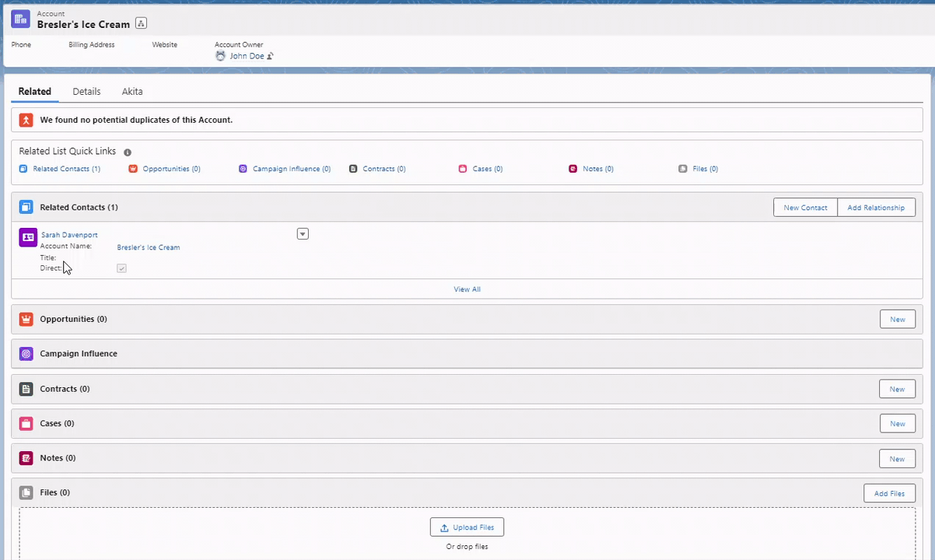Click the Campaign Influence section target icon
Image resolution: width=935 pixels, height=560 pixels.
26,354
